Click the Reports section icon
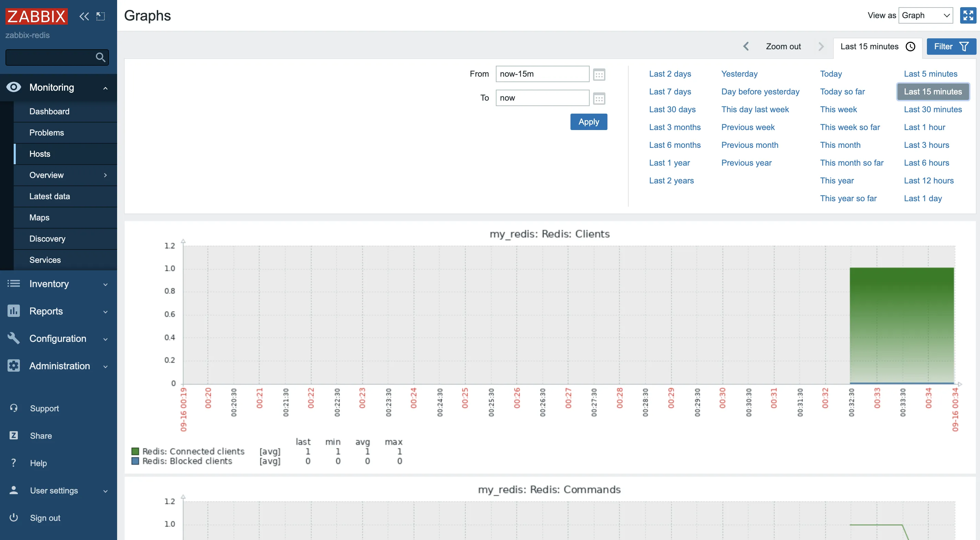 [13, 311]
